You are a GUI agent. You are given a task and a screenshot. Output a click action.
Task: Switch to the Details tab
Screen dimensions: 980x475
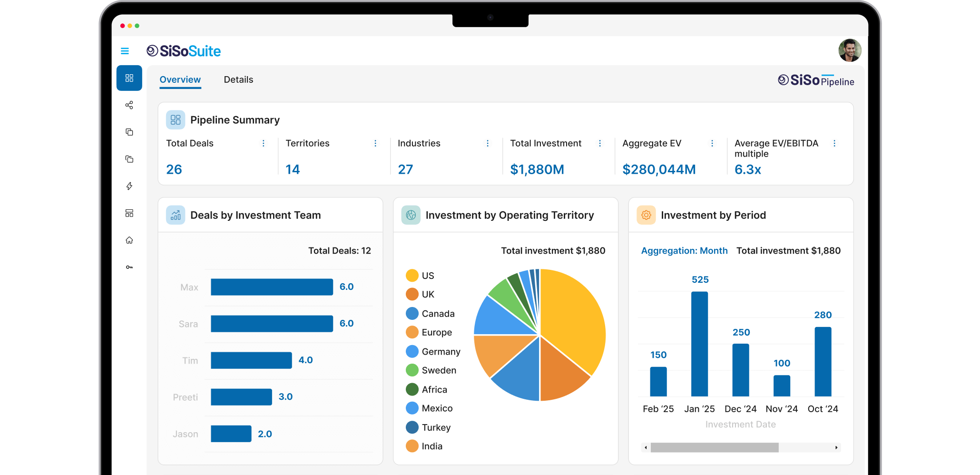[238, 79]
